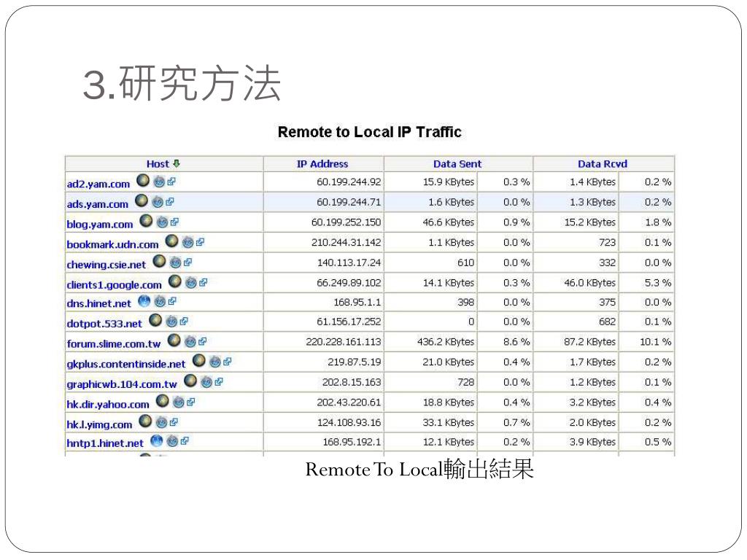Open the hk.l.yimg.com host link
747x560 pixels.
(99, 425)
